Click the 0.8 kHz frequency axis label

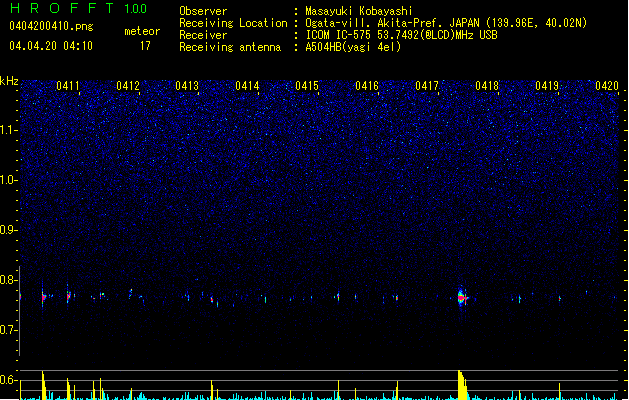click(x=8, y=280)
